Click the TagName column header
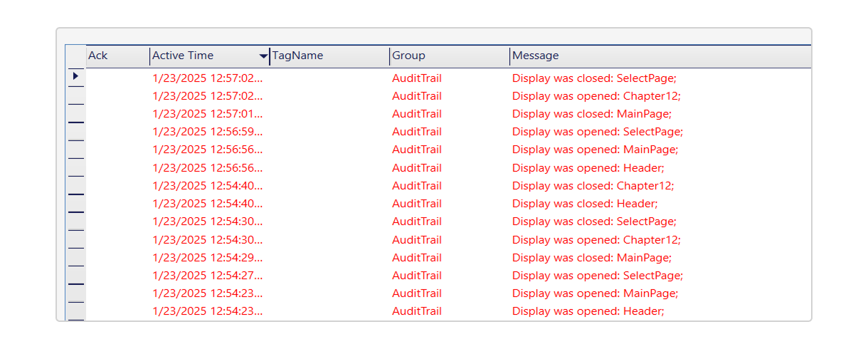868x349 pixels. [x=329, y=56]
